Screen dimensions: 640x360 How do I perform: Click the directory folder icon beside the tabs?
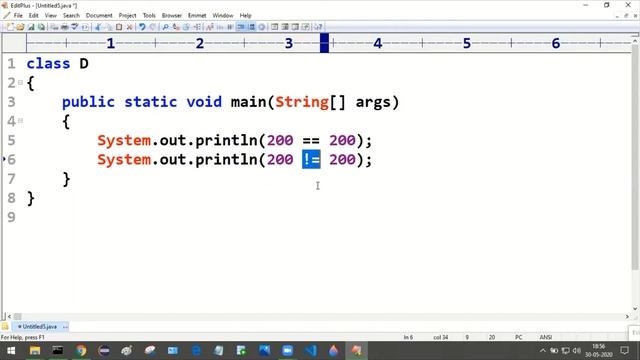[x=5, y=327]
